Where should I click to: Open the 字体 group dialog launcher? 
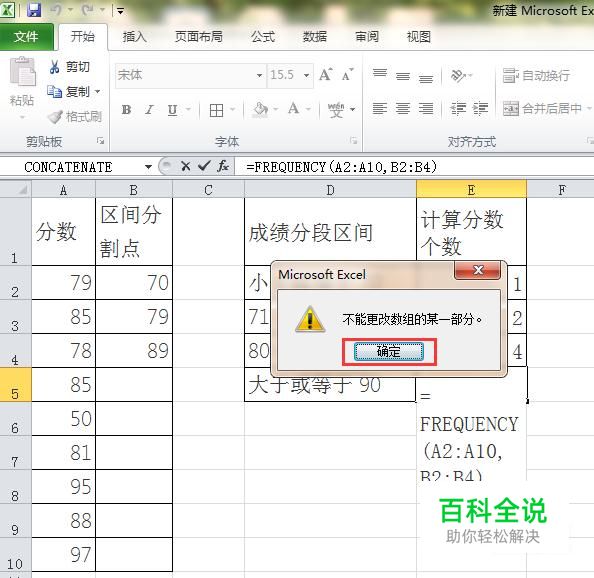(x=353, y=141)
